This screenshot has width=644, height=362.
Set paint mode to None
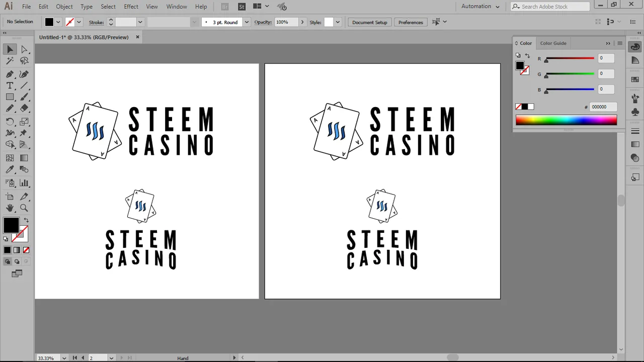click(x=26, y=250)
